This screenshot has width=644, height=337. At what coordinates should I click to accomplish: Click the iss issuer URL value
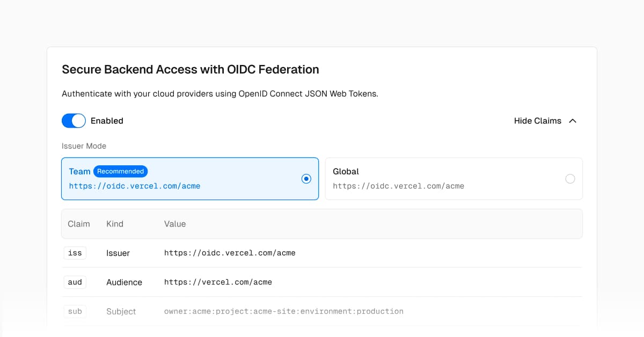[230, 253]
